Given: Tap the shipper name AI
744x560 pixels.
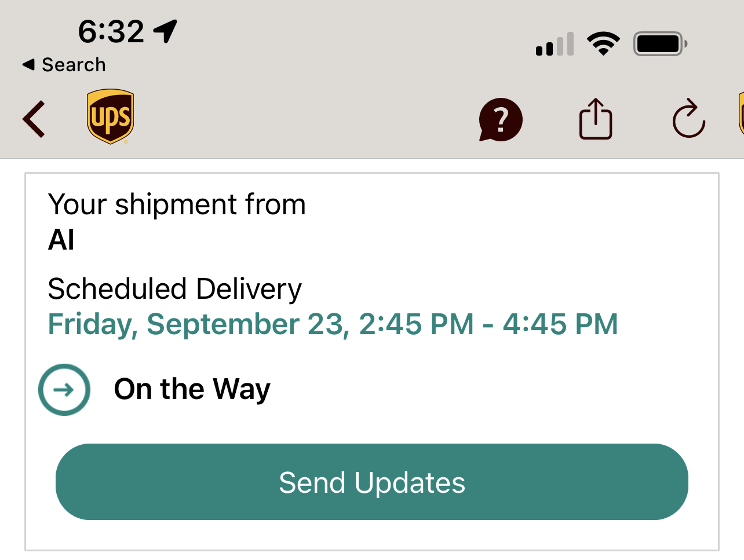Looking at the screenshot, I should point(61,240).
